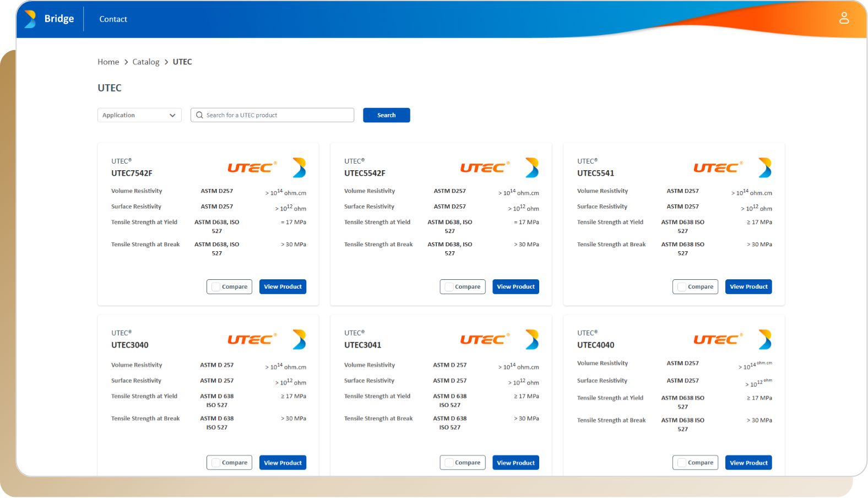The height and width of the screenshot is (498, 868).
Task: Click Volume Resistivity label on UTEC7542F card
Action: tap(137, 191)
